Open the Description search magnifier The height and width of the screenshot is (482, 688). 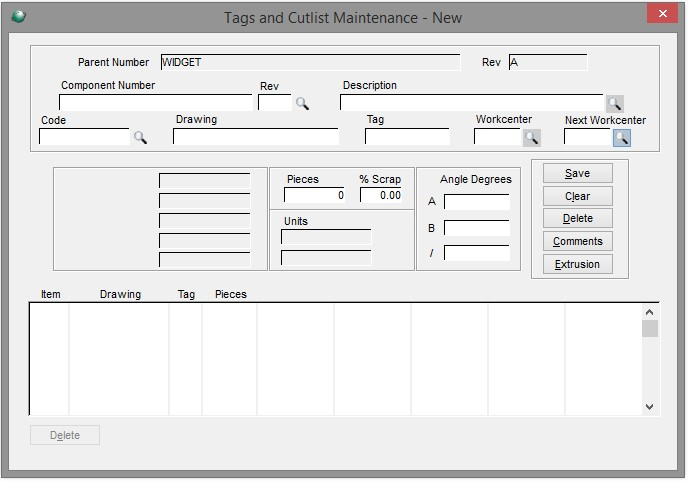[614, 104]
